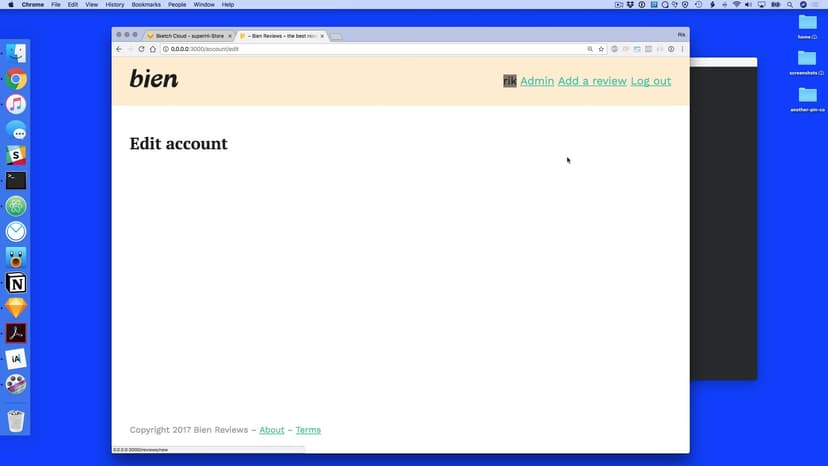This screenshot has width=828, height=466.
Task: Click the Log out link
Action: click(651, 81)
